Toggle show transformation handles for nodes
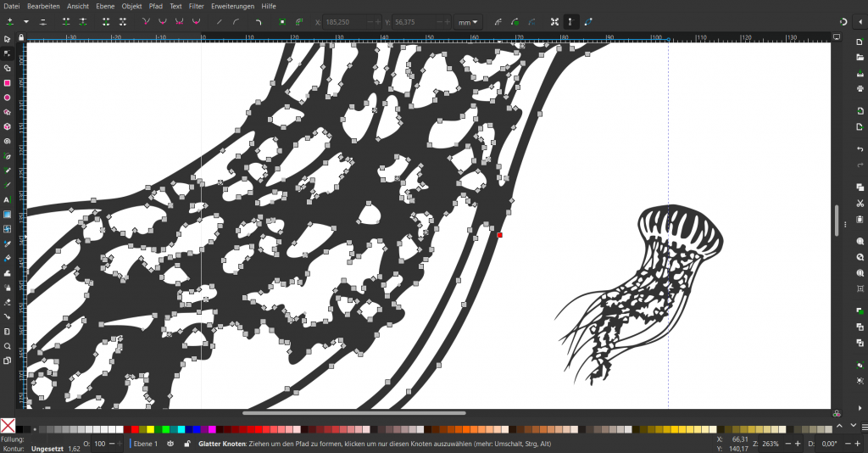Viewport: 868px width, 453px height. tap(554, 21)
